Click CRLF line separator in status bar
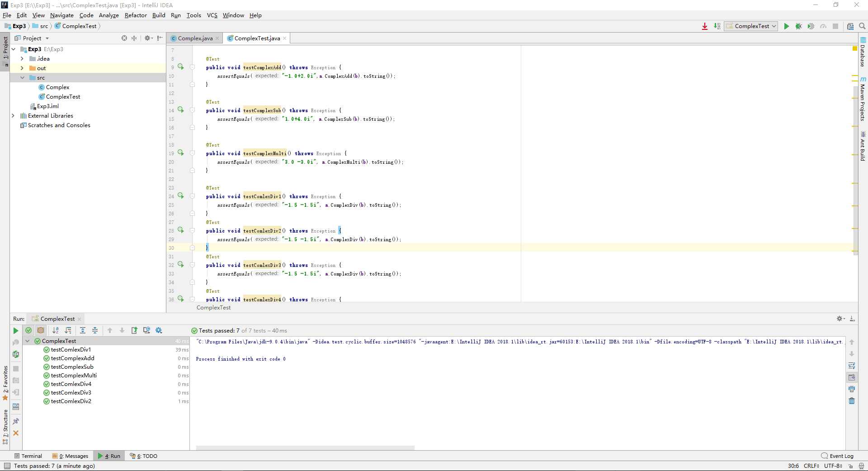 tap(811, 466)
